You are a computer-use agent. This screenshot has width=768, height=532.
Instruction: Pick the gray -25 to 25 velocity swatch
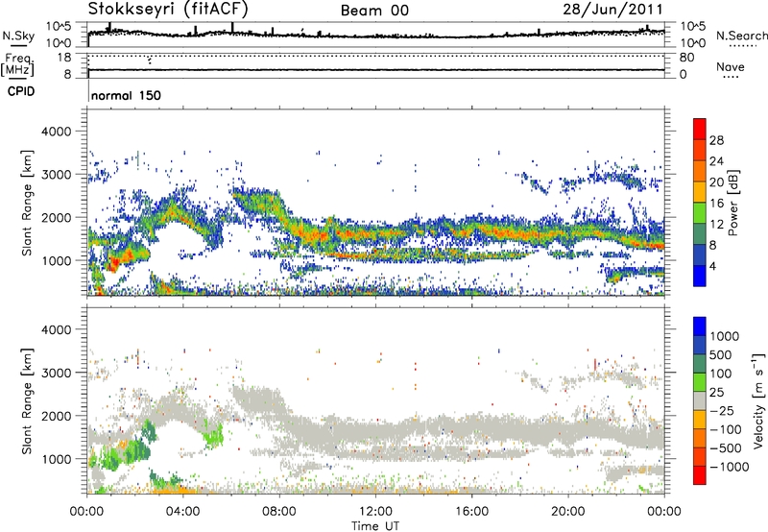point(700,400)
